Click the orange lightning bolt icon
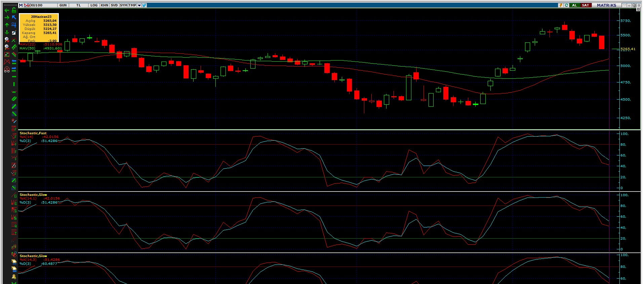The width and height of the screenshot is (644, 284). (x=561, y=5)
